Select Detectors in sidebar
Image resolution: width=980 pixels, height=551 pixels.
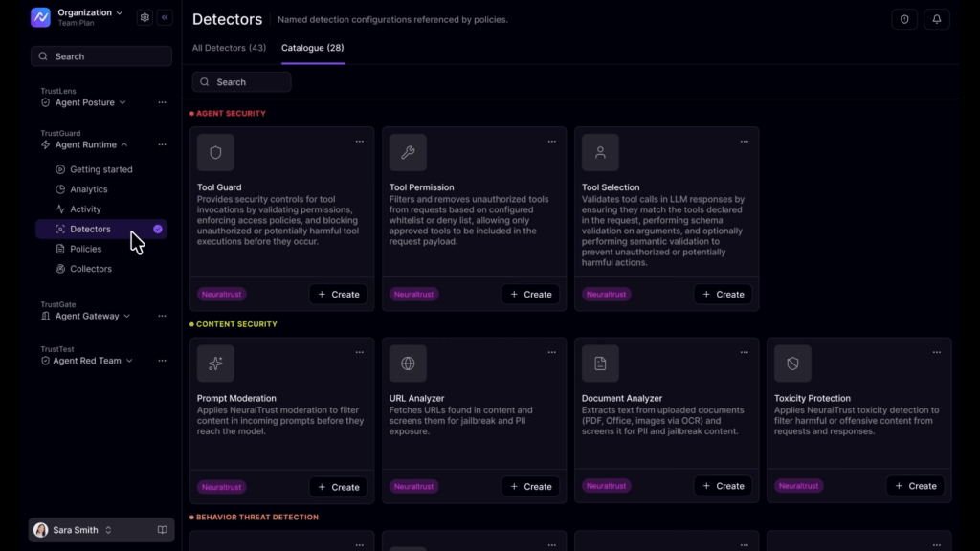pyautogui.click(x=101, y=230)
